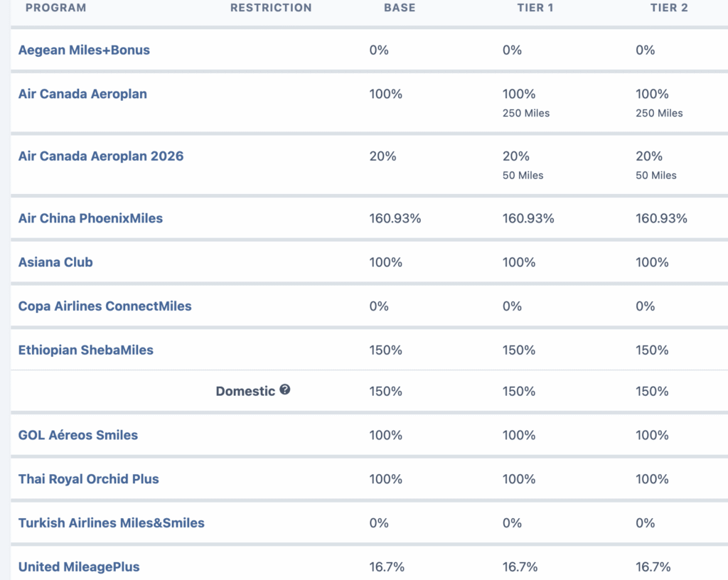Viewport: 728px width, 580px height.
Task: Click the RESTRICTION column header
Action: [271, 8]
